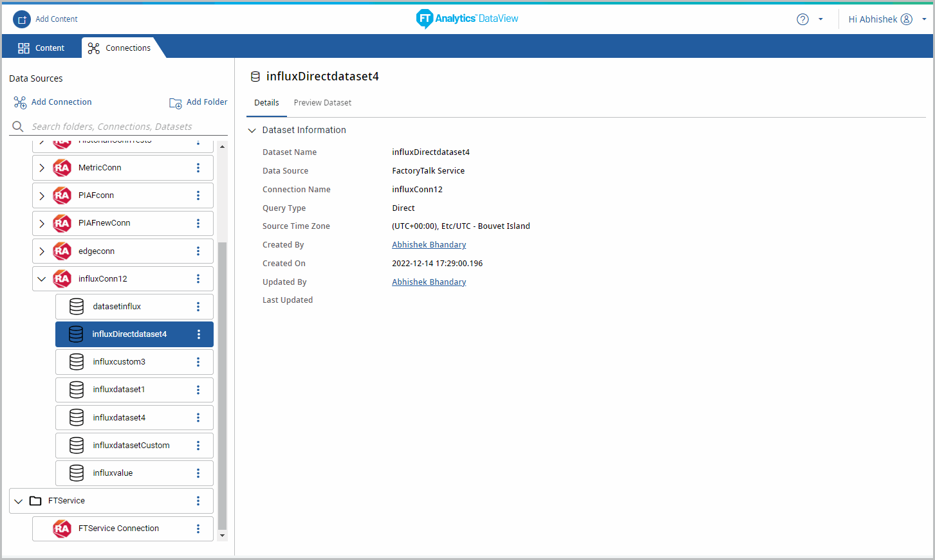Open the Created By Abhishek Bhandary link
The width and height of the screenshot is (935, 560).
[429, 245]
